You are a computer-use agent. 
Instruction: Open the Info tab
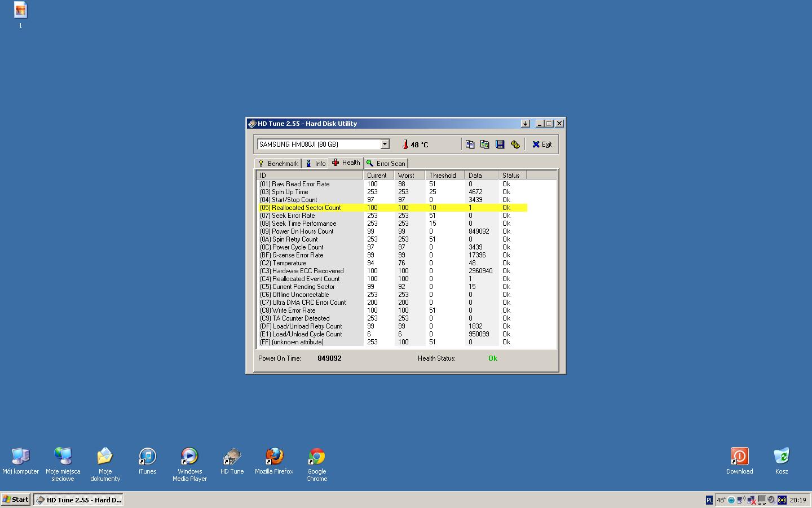pos(315,163)
